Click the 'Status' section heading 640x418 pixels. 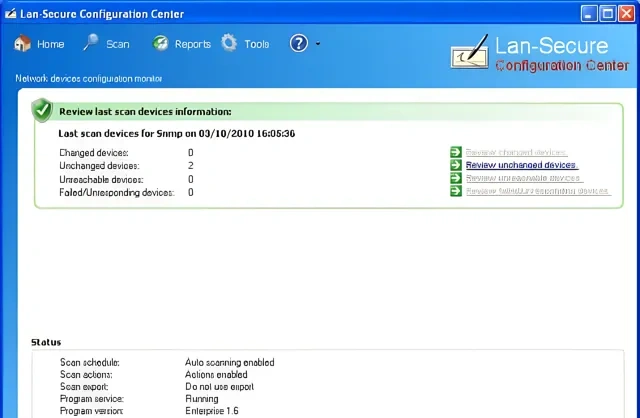pyautogui.click(x=46, y=342)
